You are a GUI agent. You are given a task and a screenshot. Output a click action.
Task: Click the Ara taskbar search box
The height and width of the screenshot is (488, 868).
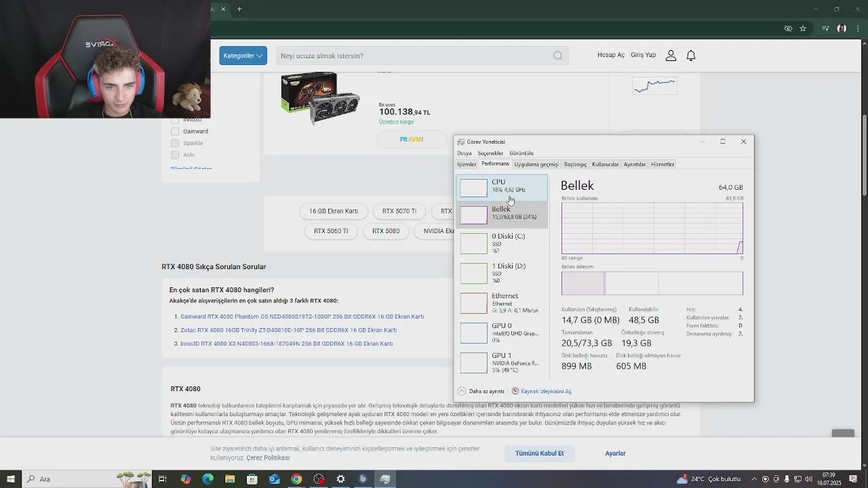pos(88,479)
